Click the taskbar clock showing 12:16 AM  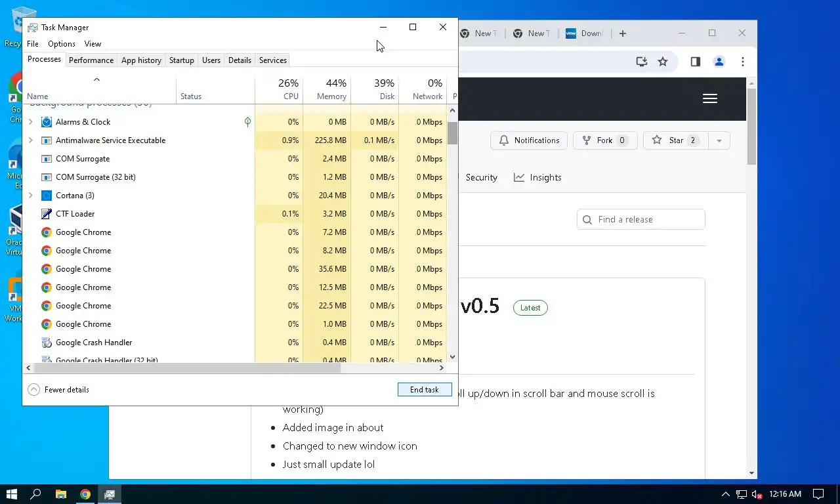coord(786,494)
